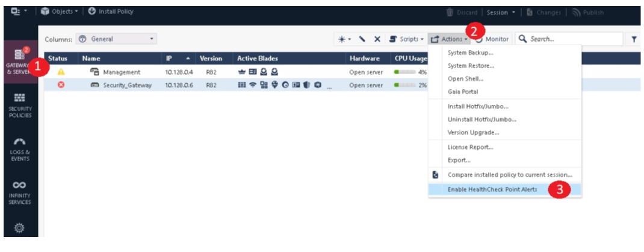The image size is (644, 252).
Task: Click Management crown blade icon
Action: click(x=241, y=72)
